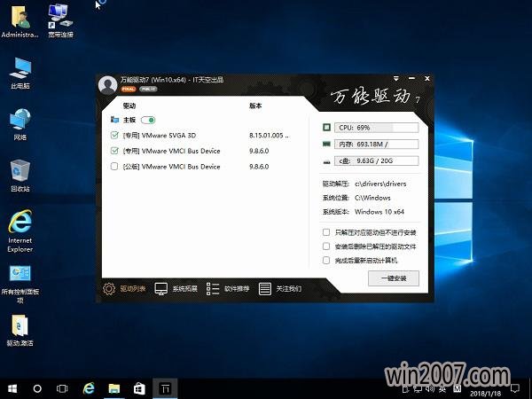Screen dimensions: 532x399
Task: Click version 8.15.01.005 text
Action: (269, 136)
